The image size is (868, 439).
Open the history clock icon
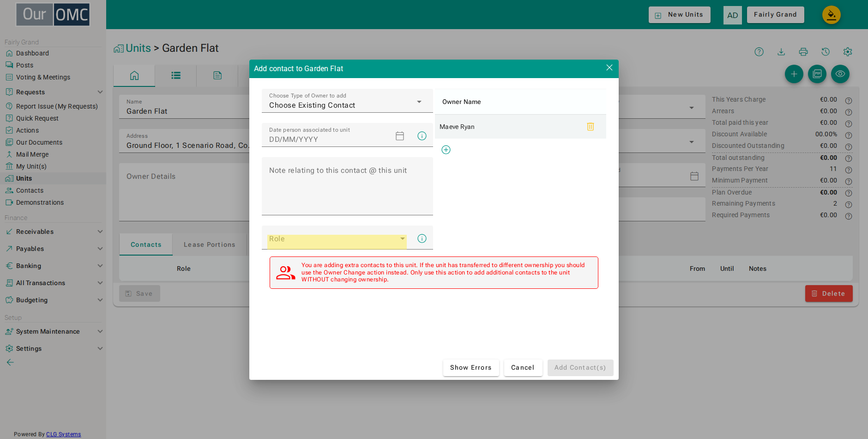[826, 52]
